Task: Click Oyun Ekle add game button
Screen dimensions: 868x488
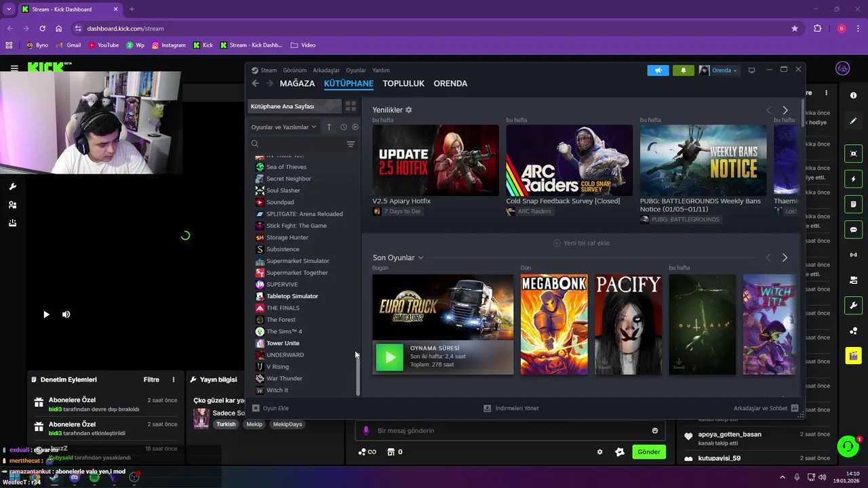Action: coord(271,408)
